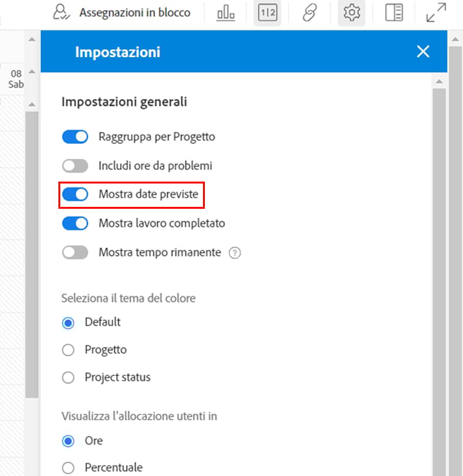
Task: Click settings panel scrollbar up arrow
Action: point(439,81)
